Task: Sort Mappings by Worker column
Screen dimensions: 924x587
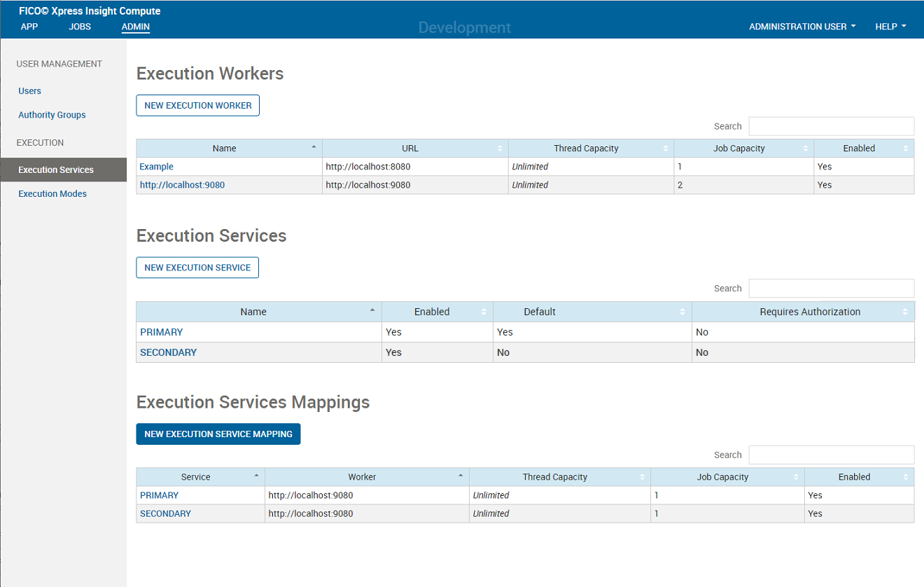Action: pyautogui.click(x=367, y=477)
